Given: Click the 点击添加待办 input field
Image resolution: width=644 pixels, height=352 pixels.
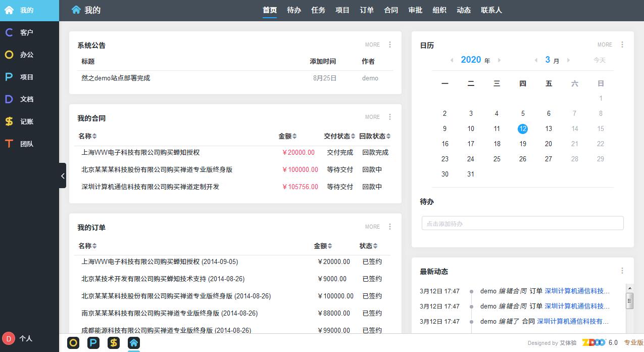Looking at the screenshot, I should pos(522,224).
